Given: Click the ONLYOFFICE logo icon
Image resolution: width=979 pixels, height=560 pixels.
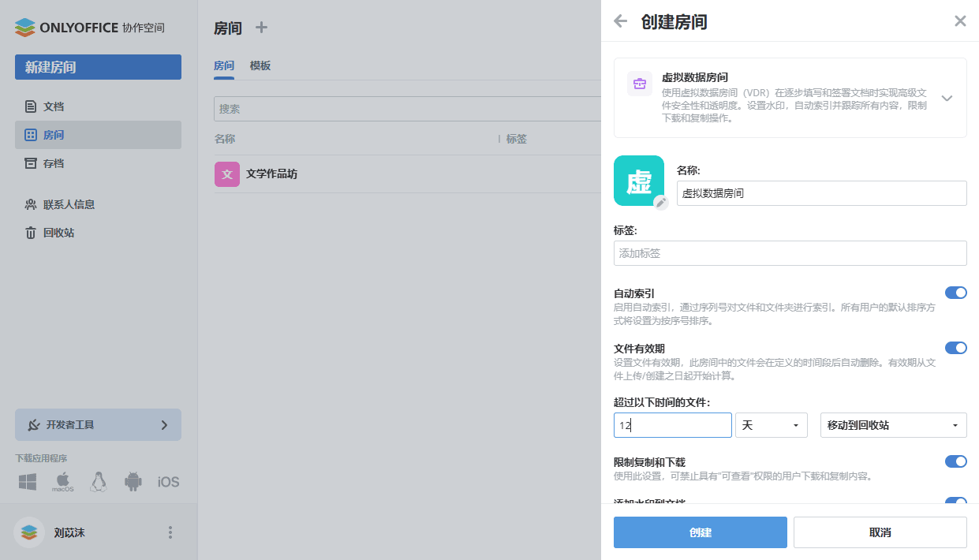Looking at the screenshot, I should [x=26, y=28].
